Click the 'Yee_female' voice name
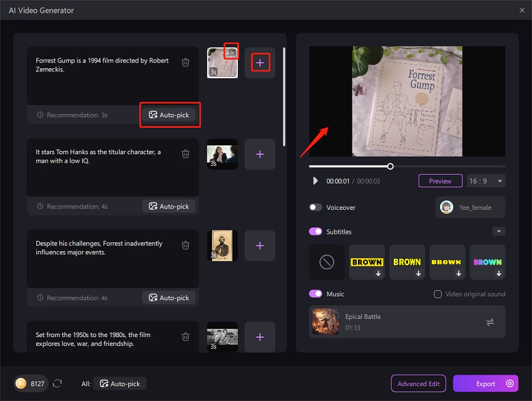Image resolution: width=532 pixels, height=401 pixels. (475, 207)
